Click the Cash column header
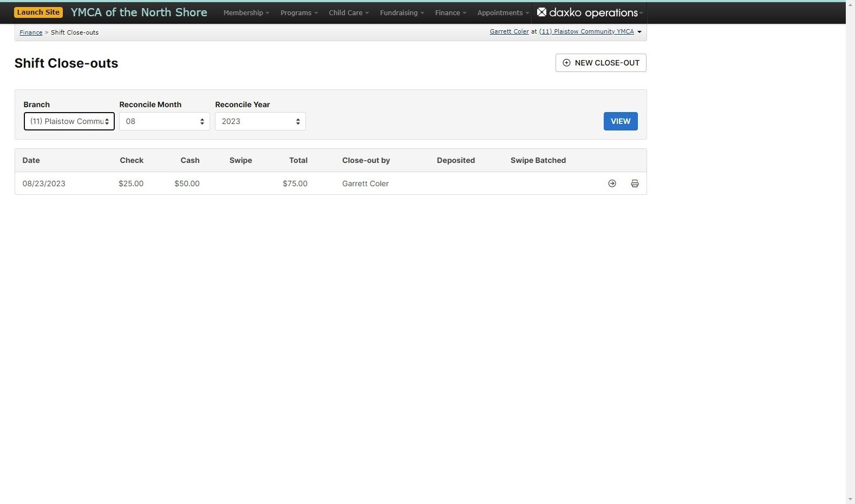855x504 pixels. pos(190,160)
